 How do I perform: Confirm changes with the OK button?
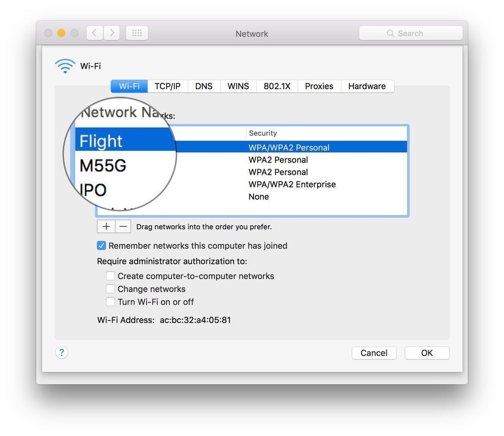click(x=427, y=353)
